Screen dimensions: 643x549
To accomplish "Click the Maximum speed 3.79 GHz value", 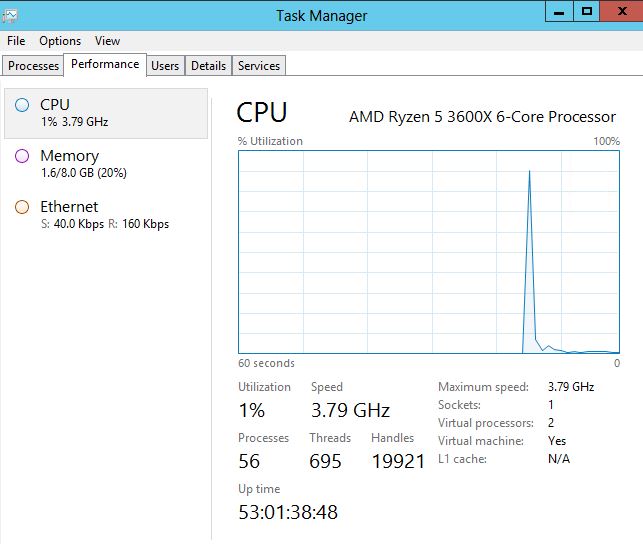I will (x=571, y=387).
